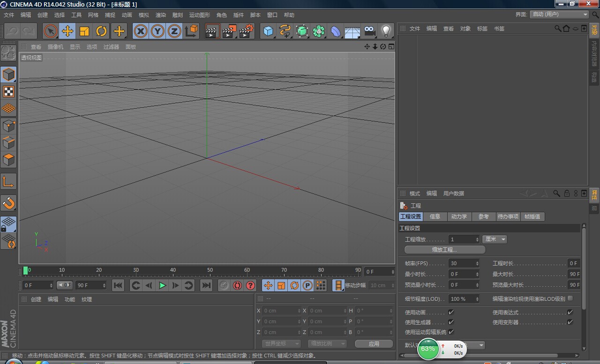
Task: Select the Move tool in the top toolbar
Action: [67, 31]
